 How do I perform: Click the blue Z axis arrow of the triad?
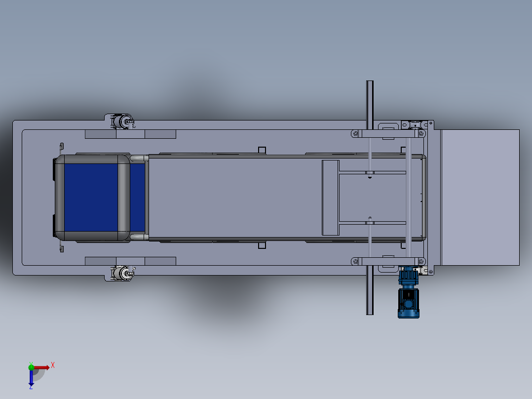click(x=31, y=378)
